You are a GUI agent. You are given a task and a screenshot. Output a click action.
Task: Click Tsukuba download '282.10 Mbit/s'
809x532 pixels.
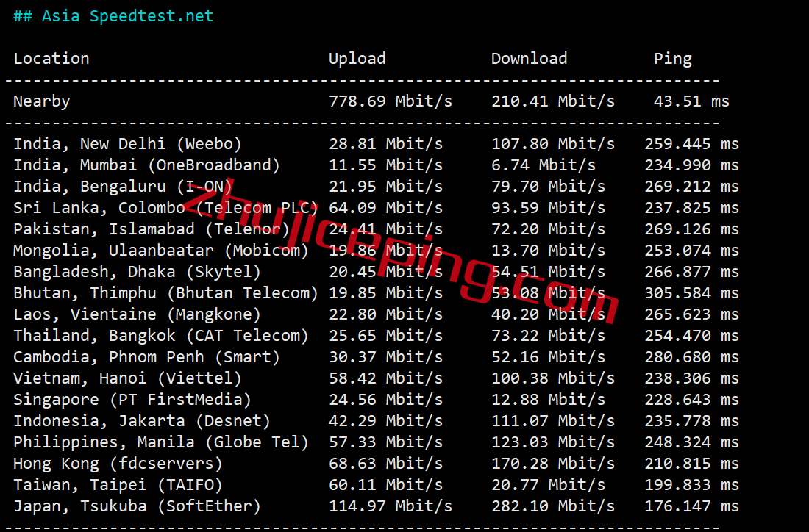tap(553, 506)
